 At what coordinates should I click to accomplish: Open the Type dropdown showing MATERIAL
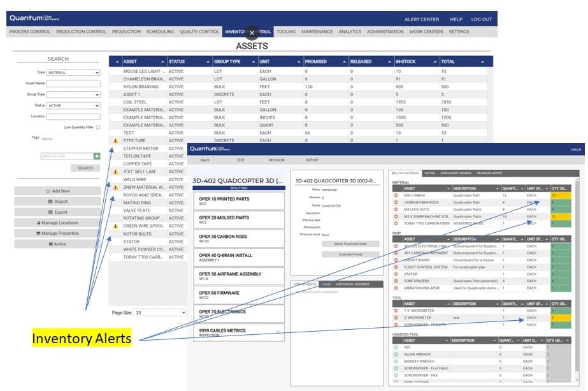click(x=74, y=73)
